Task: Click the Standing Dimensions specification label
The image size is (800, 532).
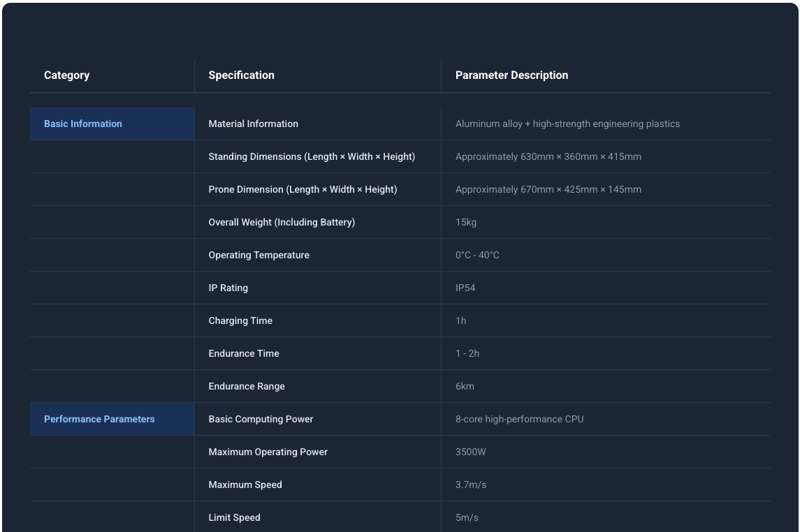Action: [x=312, y=156]
